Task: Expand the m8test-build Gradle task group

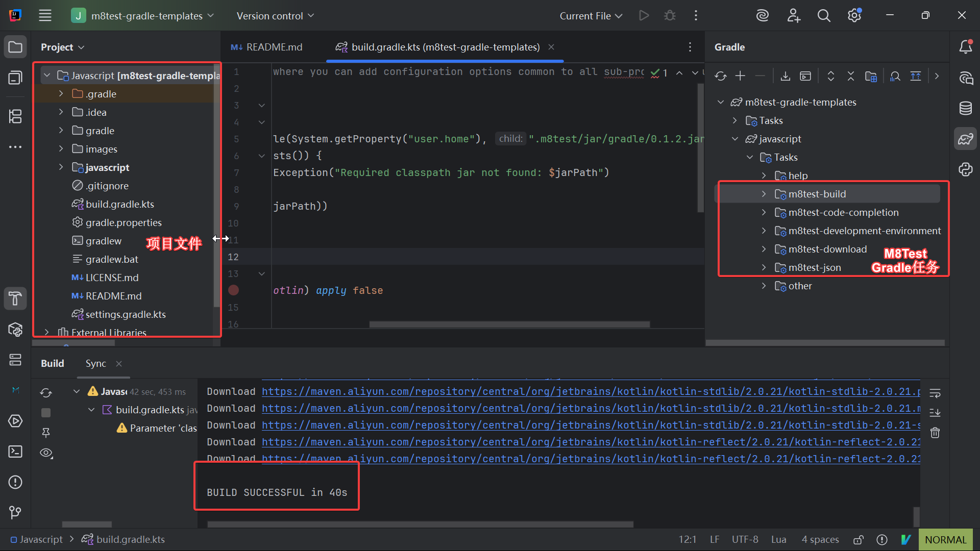Action: [764, 194]
